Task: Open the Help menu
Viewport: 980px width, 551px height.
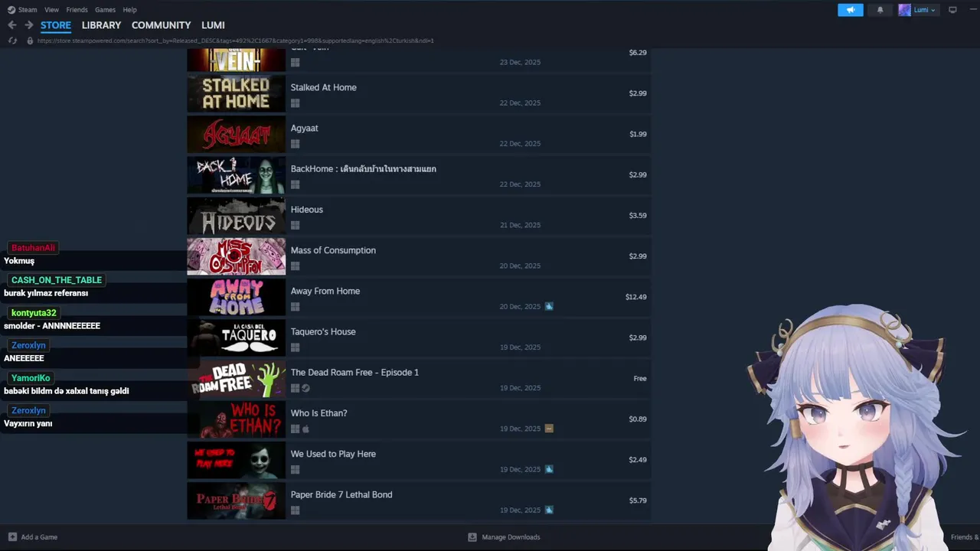Action: click(129, 10)
